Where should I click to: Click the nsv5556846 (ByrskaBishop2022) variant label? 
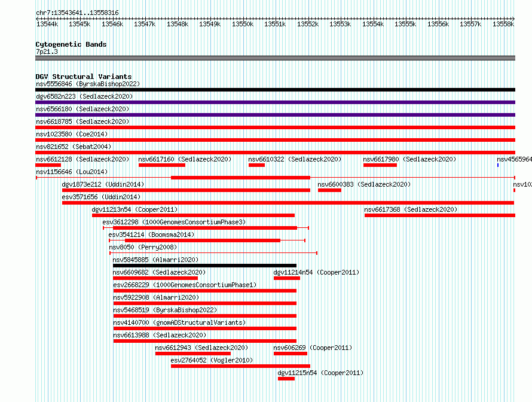pyautogui.click(x=88, y=84)
